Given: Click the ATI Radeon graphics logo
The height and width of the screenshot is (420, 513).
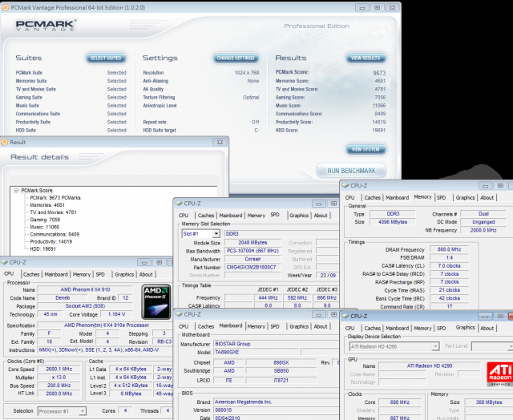Looking at the screenshot, I should click(500, 373).
